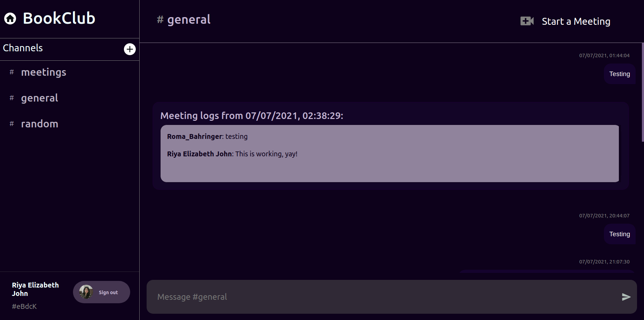Click Start a Meeting text

576,22
